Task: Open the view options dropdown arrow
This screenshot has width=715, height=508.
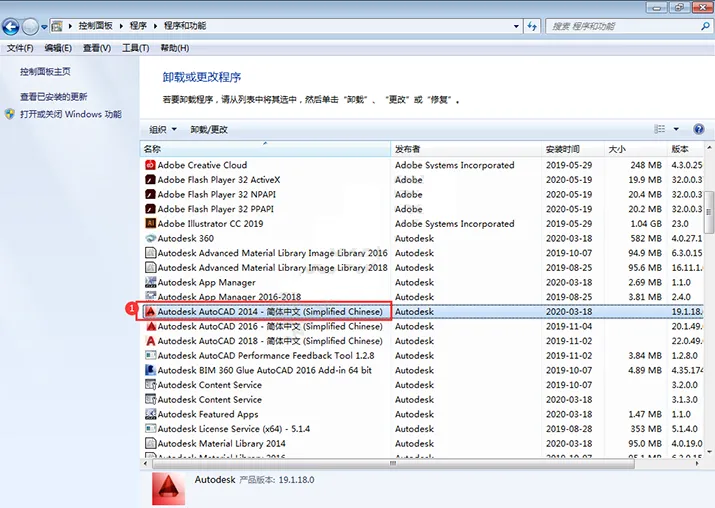Action: pos(676,129)
